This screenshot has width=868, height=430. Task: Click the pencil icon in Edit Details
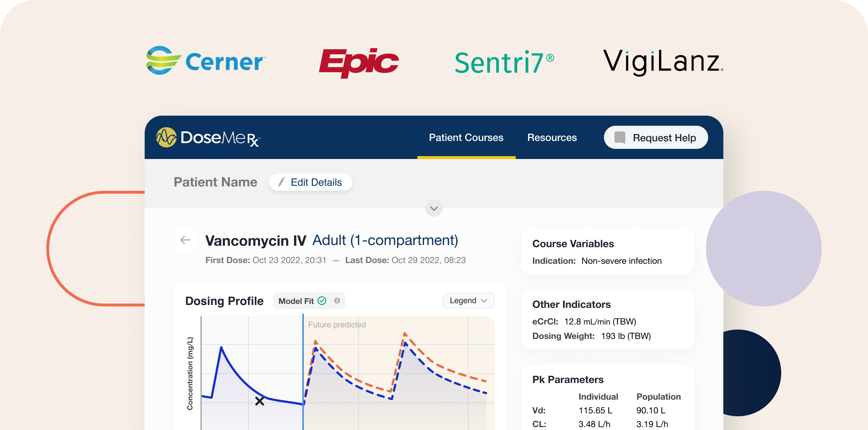click(281, 182)
